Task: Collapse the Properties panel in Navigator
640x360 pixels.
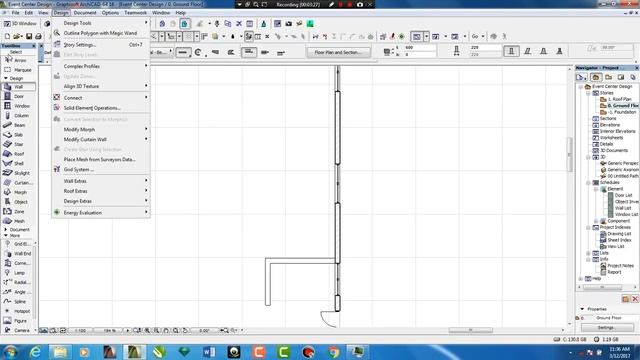Action: (x=582, y=309)
